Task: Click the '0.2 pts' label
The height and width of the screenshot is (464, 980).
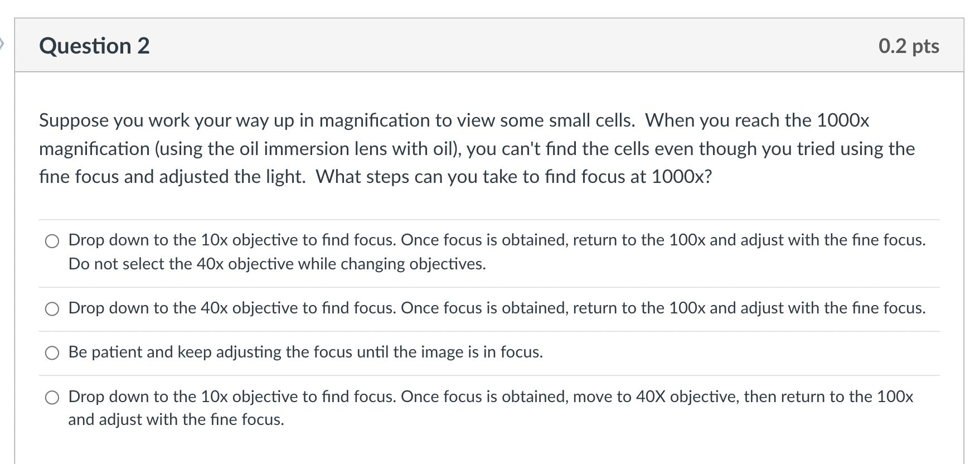Action: click(909, 46)
